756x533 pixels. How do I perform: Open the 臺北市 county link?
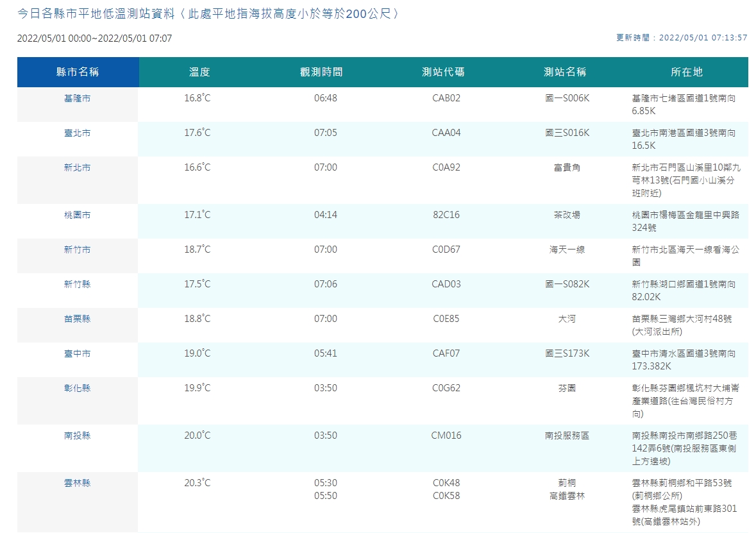click(77, 133)
